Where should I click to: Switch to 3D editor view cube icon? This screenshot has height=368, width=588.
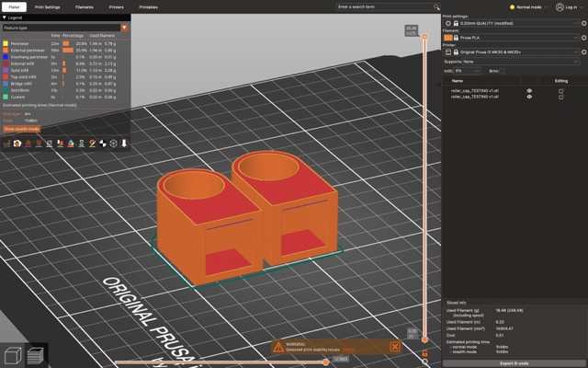12,355
